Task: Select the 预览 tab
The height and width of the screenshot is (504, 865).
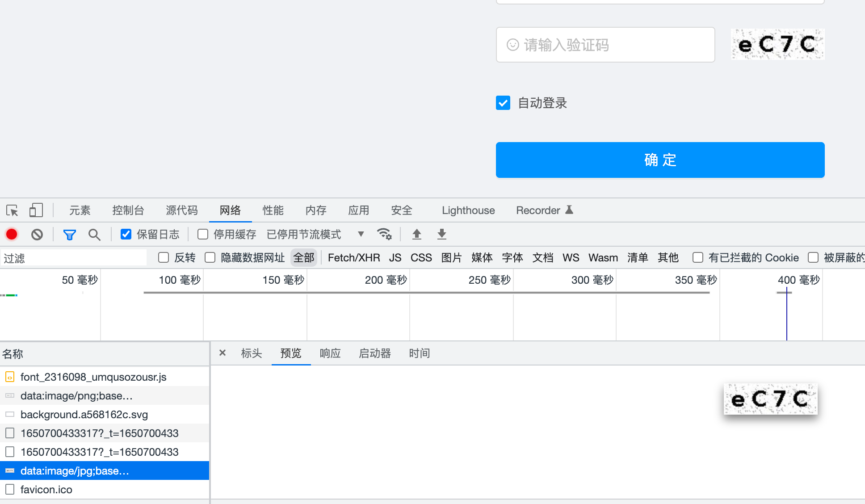Action: click(291, 353)
